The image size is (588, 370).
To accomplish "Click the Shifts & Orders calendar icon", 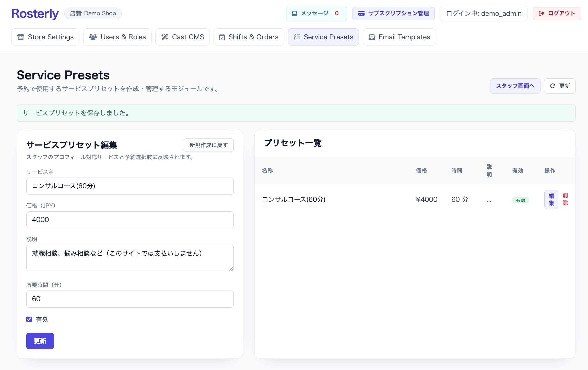I will (222, 37).
